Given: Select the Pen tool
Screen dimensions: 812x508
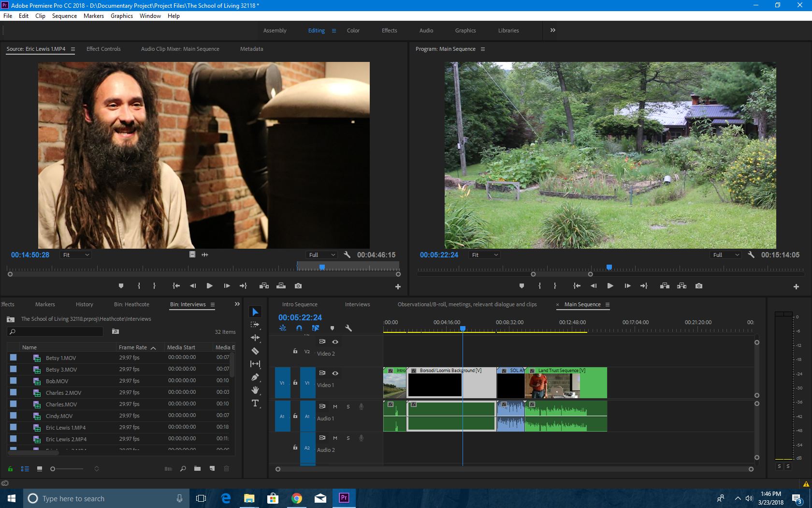Looking at the screenshot, I should (255, 377).
